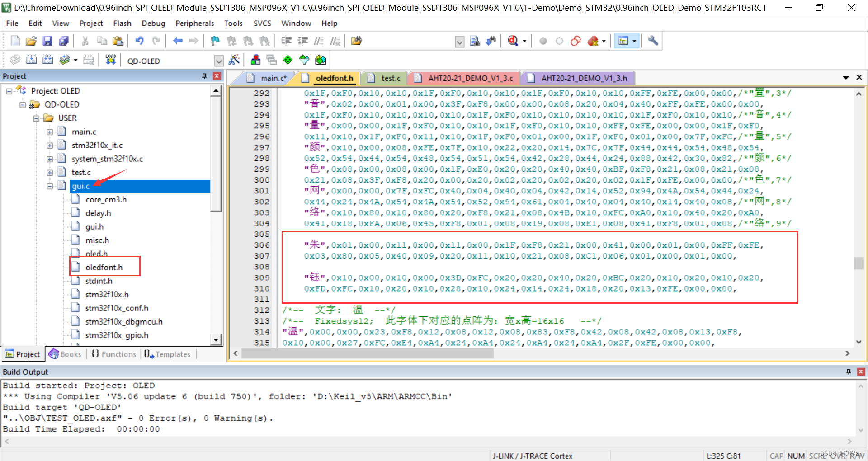868x461 pixels.
Task: Download to flash with the LOAD icon
Action: [111, 60]
